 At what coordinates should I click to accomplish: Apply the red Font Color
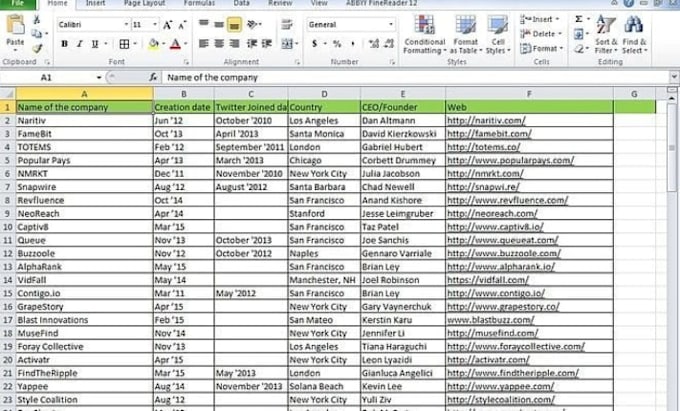pos(175,44)
